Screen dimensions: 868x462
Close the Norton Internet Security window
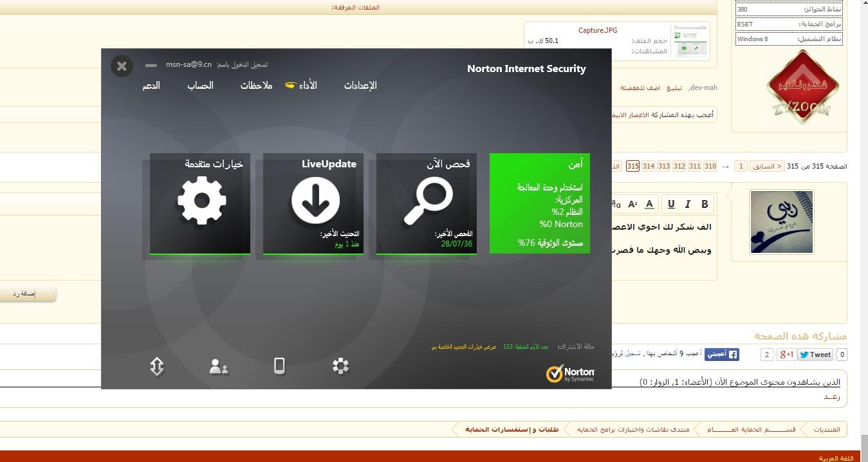[122, 66]
